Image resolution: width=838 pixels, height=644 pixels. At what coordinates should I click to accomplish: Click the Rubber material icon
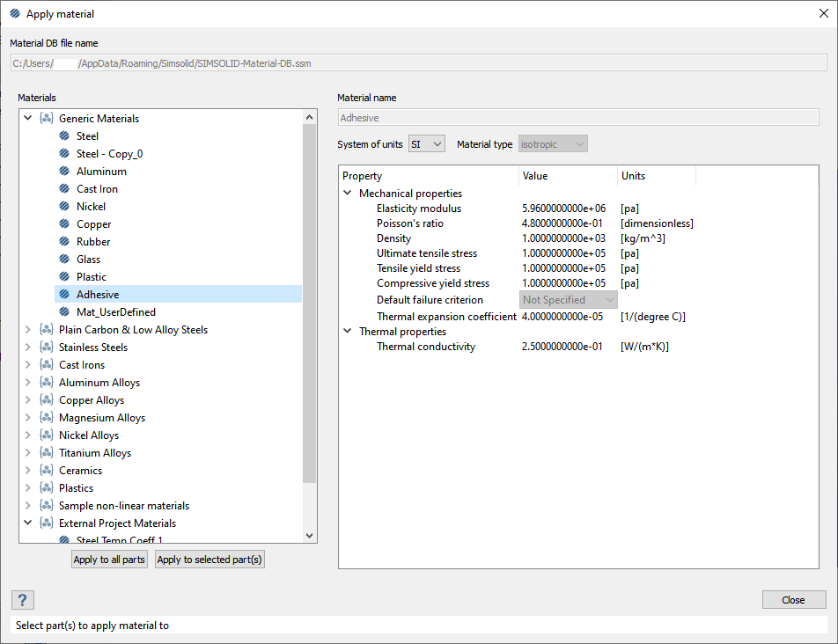[x=64, y=242]
